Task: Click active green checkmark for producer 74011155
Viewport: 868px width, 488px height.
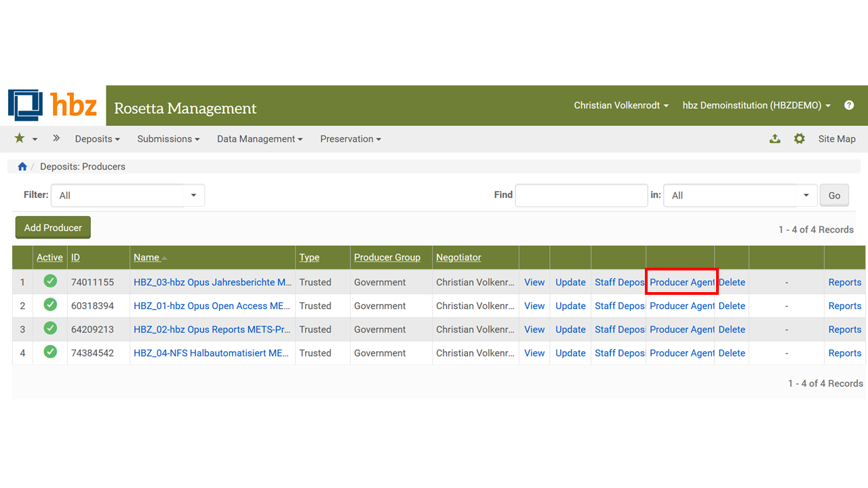Action: (50, 281)
